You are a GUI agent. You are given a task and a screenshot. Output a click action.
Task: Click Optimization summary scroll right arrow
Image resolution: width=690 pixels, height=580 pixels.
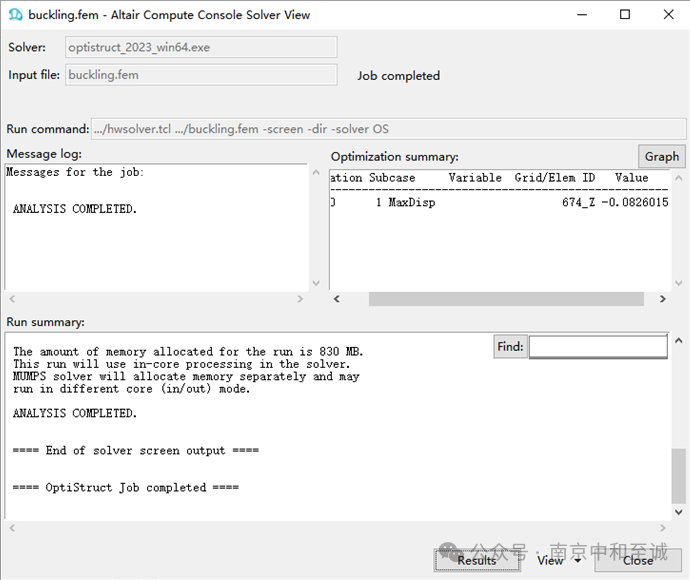coord(662,299)
